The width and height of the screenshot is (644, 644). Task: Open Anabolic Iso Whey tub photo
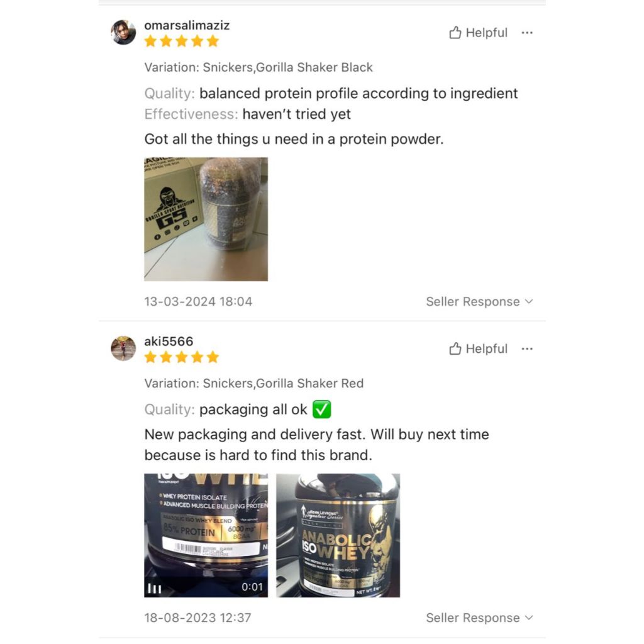[x=338, y=535]
